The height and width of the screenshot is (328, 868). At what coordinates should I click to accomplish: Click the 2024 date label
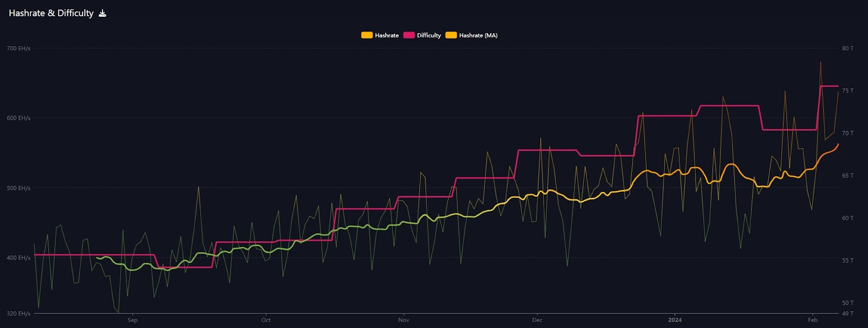click(675, 320)
